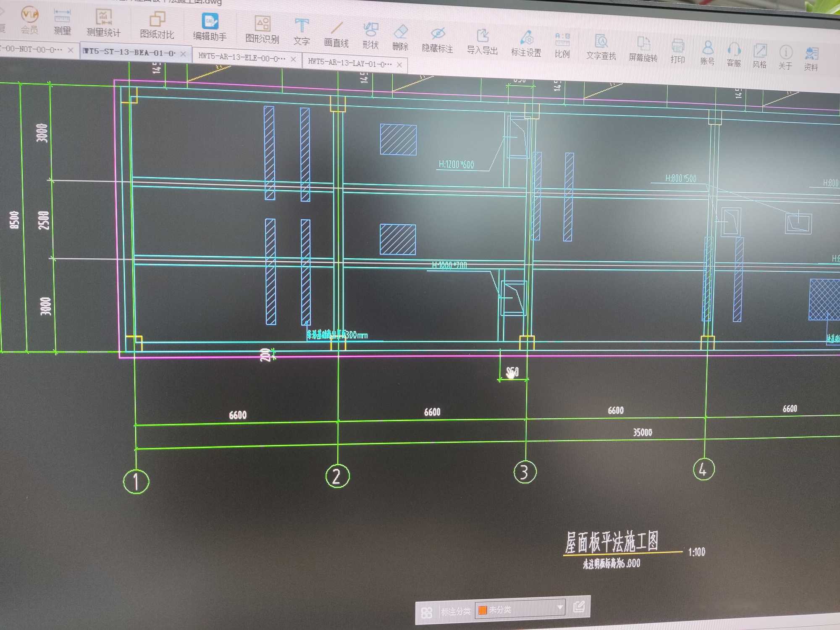This screenshot has height=630, width=840.
Task: Click the 2500 vertical dimension text
Action: [x=44, y=220]
